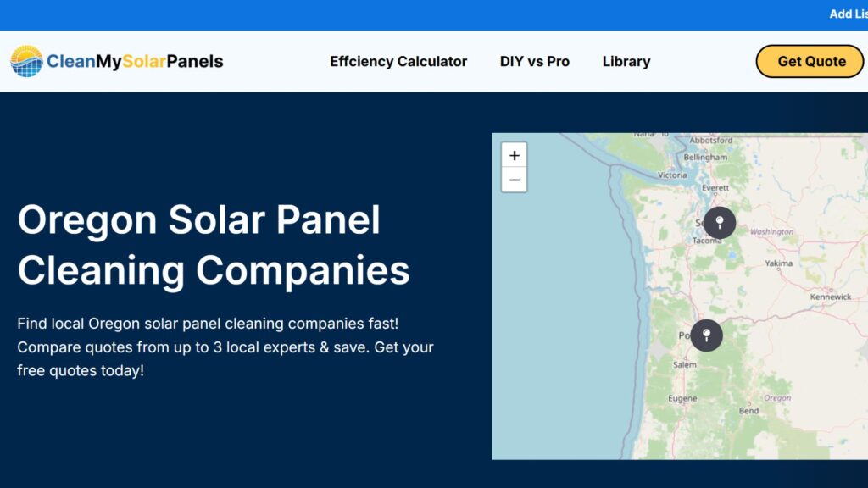This screenshot has height=488, width=868.
Task: Click the Abbotsford label on map
Action: click(711, 141)
